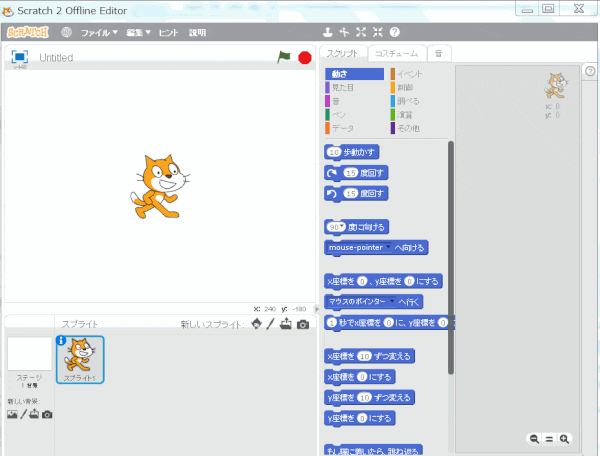Upload sprite from file
The image size is (600, 456).
tap(285, 324)
